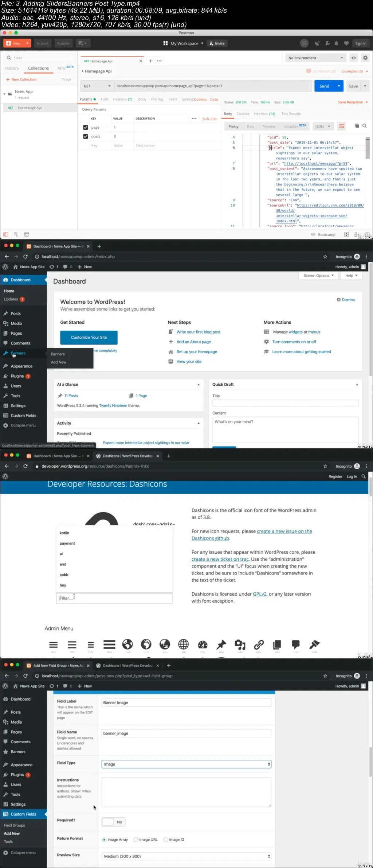
Task: Click the Postman sync status icon
Action: 304,43
